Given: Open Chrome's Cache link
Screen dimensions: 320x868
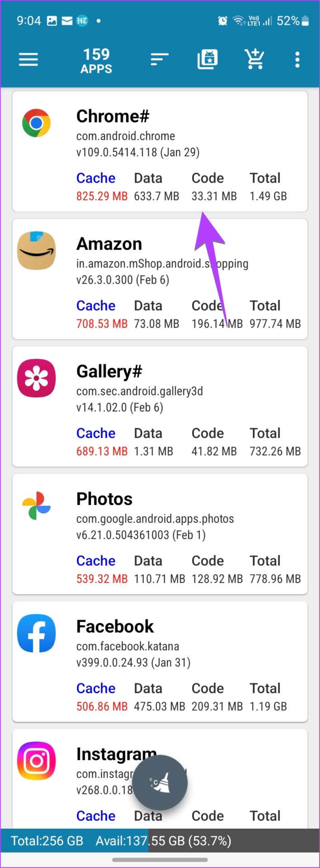Looking at the screenshot, I should [x=96, y=178].
